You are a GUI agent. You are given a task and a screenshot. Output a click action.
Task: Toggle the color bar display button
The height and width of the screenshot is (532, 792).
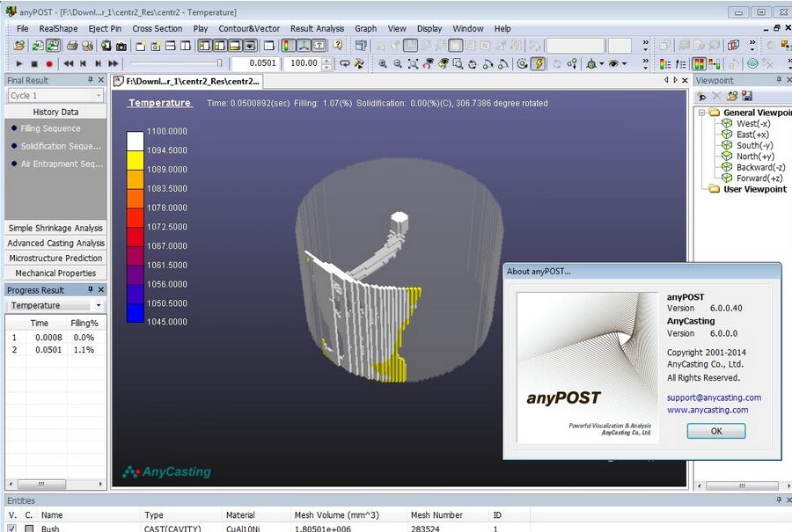pos(289,46)
